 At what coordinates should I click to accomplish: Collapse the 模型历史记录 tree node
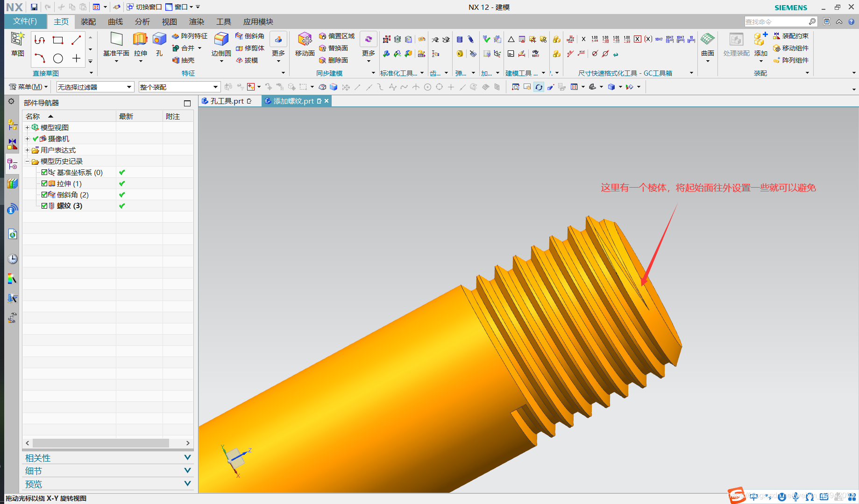tap(27, 161)
